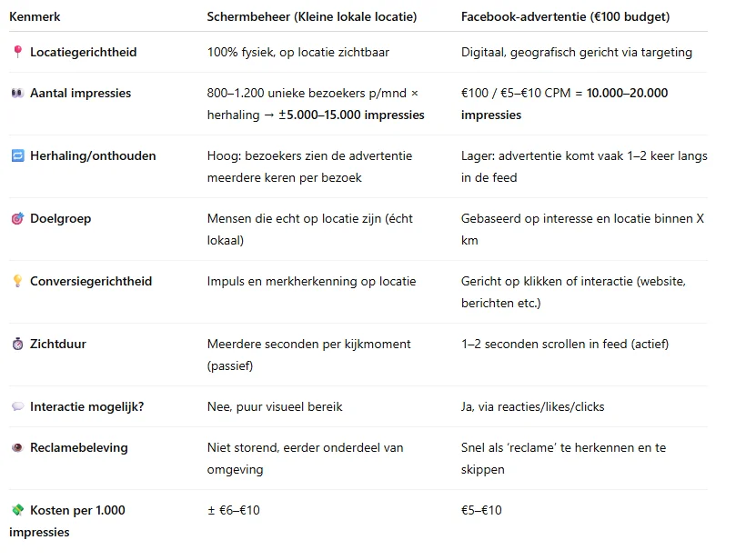Select the '± €6–€10' cost cell
Image resolution: width=746 pixels, height=560 pixels.
click(x=233, y=510)
